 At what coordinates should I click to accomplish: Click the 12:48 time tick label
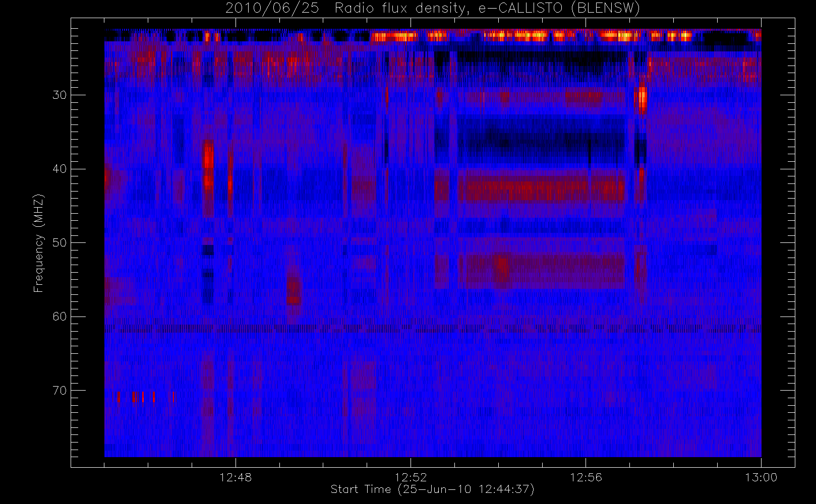tap(236, 477)
